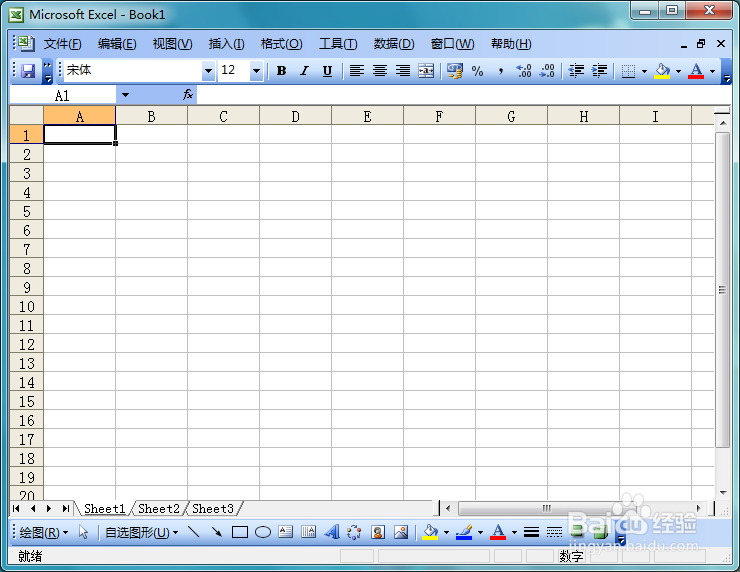Open the font size dropdown
The width and height of the screenshot is (740, 572).
coord(256,71)
